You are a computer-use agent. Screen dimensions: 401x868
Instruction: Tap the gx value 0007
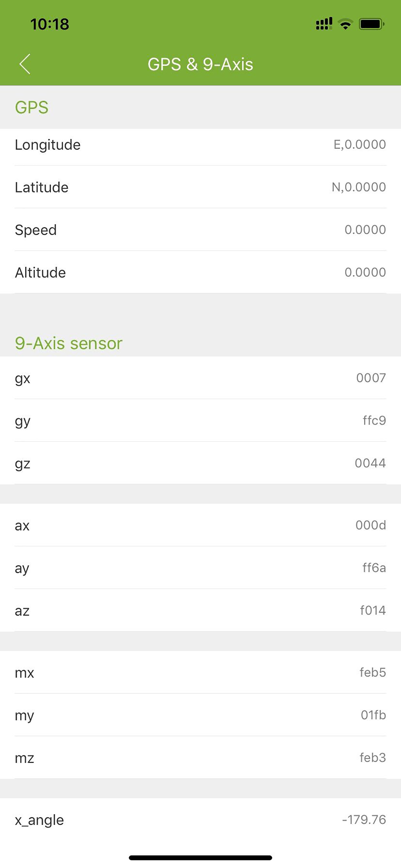pyautogui.click(x=371, y=378)
